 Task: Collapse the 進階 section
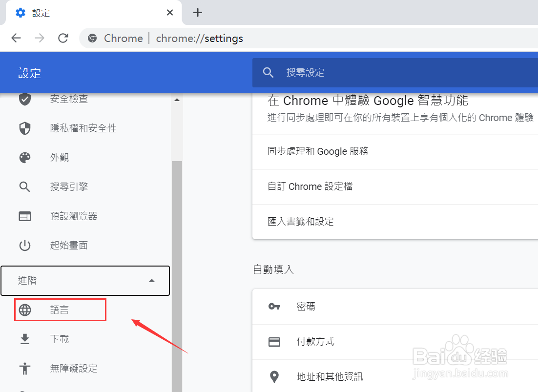click(x=152, y=281)
